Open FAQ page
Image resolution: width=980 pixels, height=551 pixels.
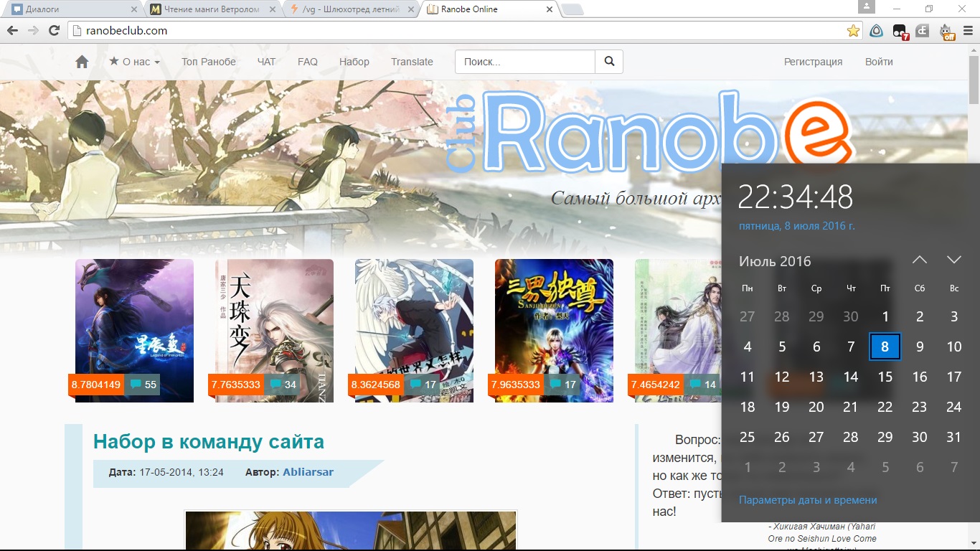308,62
